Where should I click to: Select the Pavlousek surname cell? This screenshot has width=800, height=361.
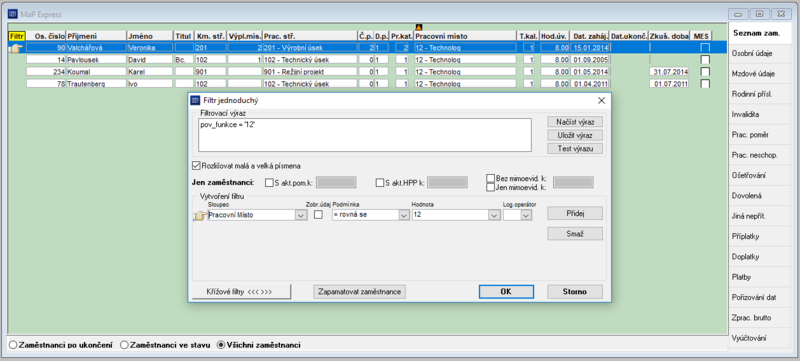tap(96, 60)
